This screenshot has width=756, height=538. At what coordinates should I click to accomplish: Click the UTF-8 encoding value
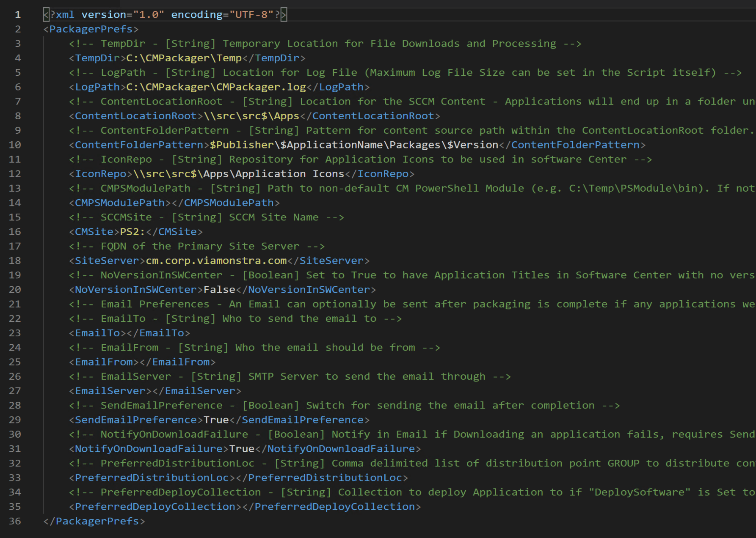tap(251, 15)
